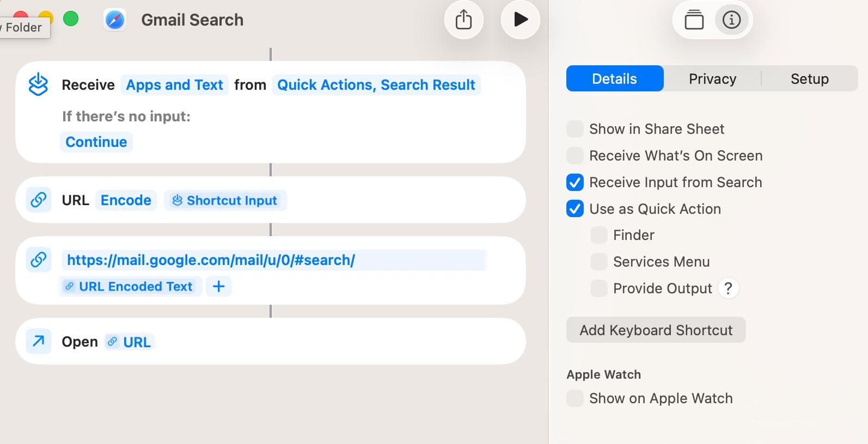Screen dimensions: 868x444
Task: Click the Add Keyboard Shortcut button
Action: [656, 330]
